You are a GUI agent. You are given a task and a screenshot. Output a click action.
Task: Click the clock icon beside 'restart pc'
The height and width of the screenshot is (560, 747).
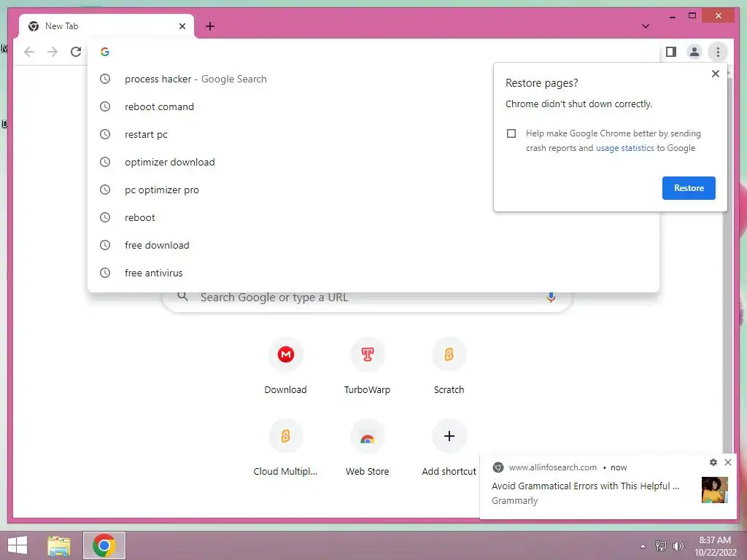(105, 134)
